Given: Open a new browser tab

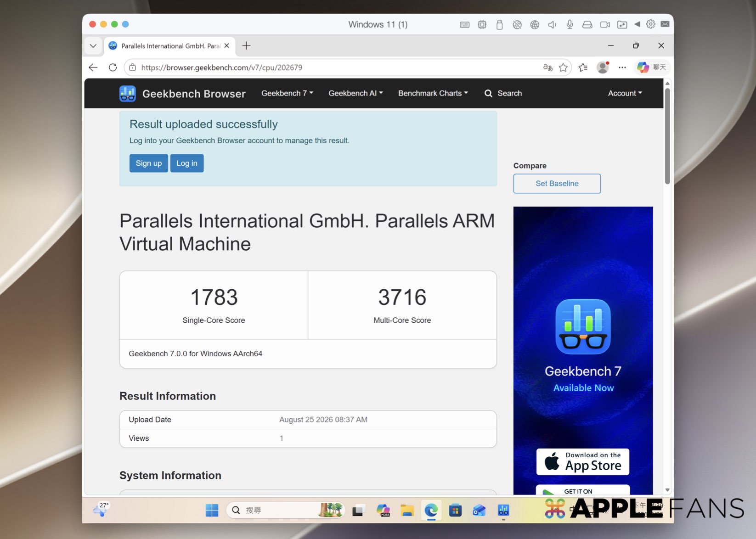Looking at the screenshot, I should point(246,46).
